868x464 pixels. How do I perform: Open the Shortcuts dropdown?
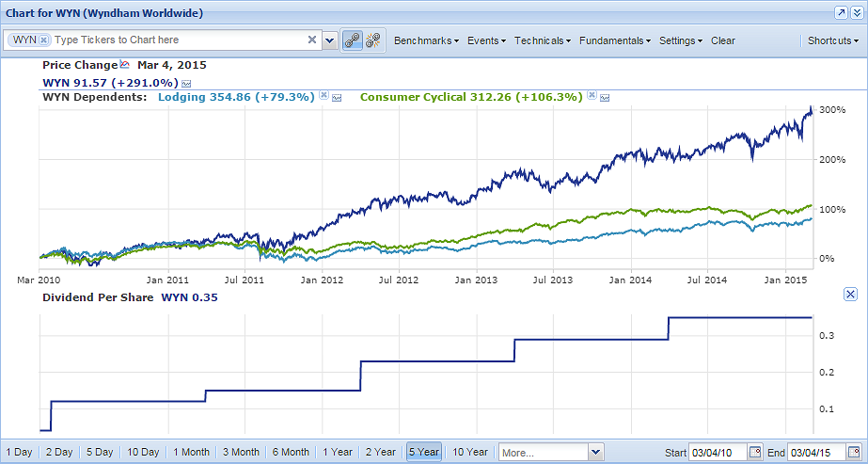[833, 40]
